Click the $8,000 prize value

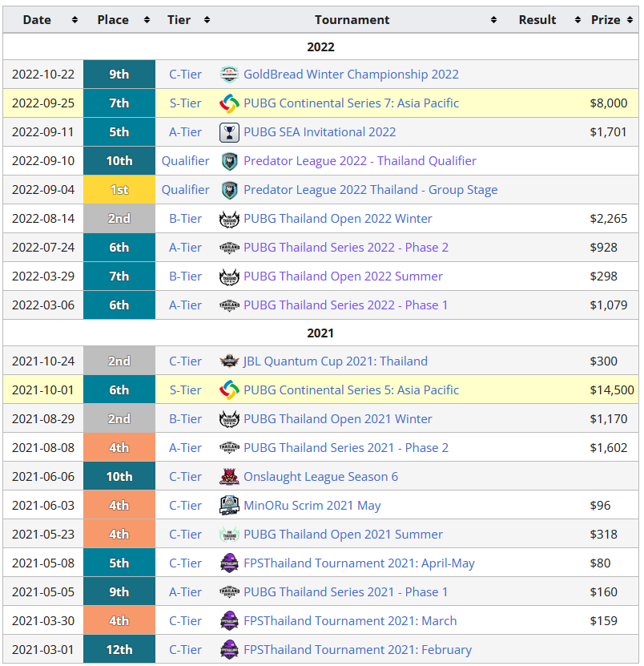(x=608, y=103)
